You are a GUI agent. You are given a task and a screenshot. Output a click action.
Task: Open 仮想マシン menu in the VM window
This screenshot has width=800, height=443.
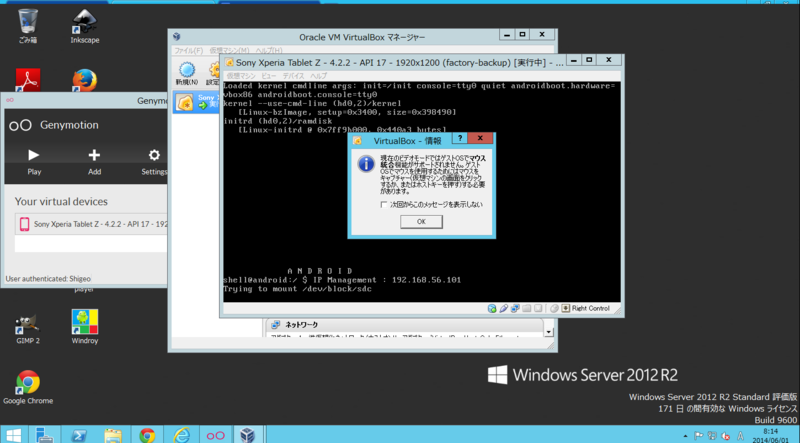(x=240, y=76)
